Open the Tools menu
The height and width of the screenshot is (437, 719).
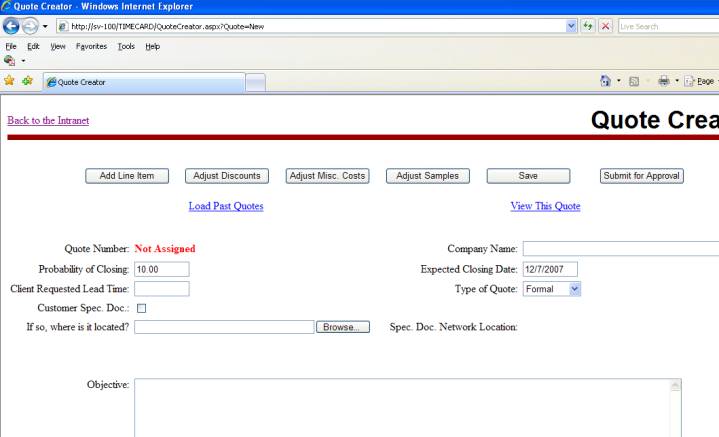[x=126, y=46]
